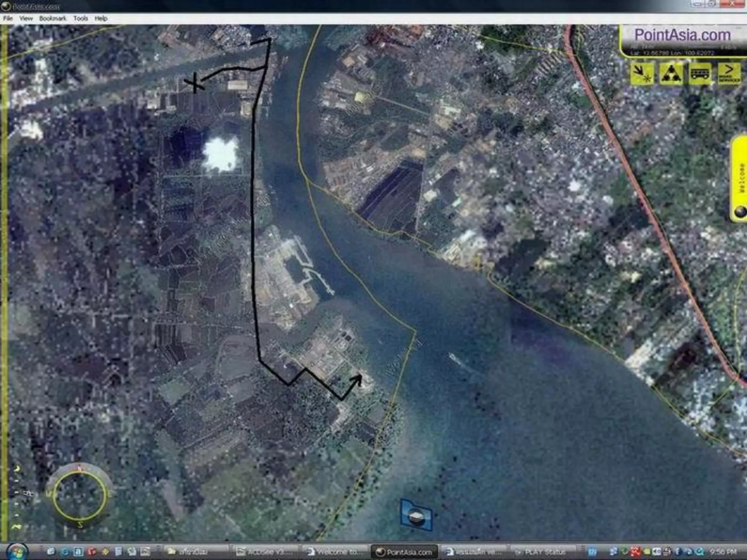Click the yellow tilt icon below zoom slider
Screen dimensions: 747x560
click(16, 527)
